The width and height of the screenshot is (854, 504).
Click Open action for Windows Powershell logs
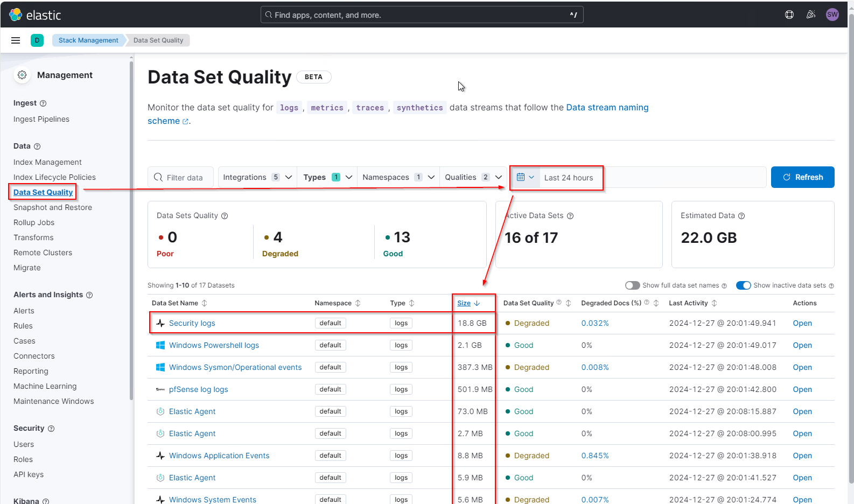(802, 345)
